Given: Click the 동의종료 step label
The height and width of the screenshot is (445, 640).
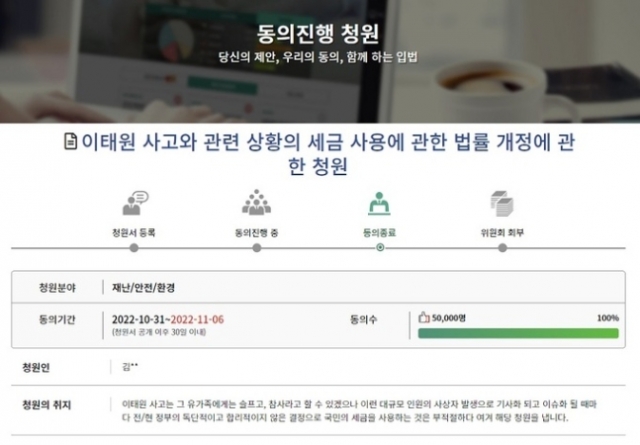Looking at the screenshot, I should tap(380, 233).
